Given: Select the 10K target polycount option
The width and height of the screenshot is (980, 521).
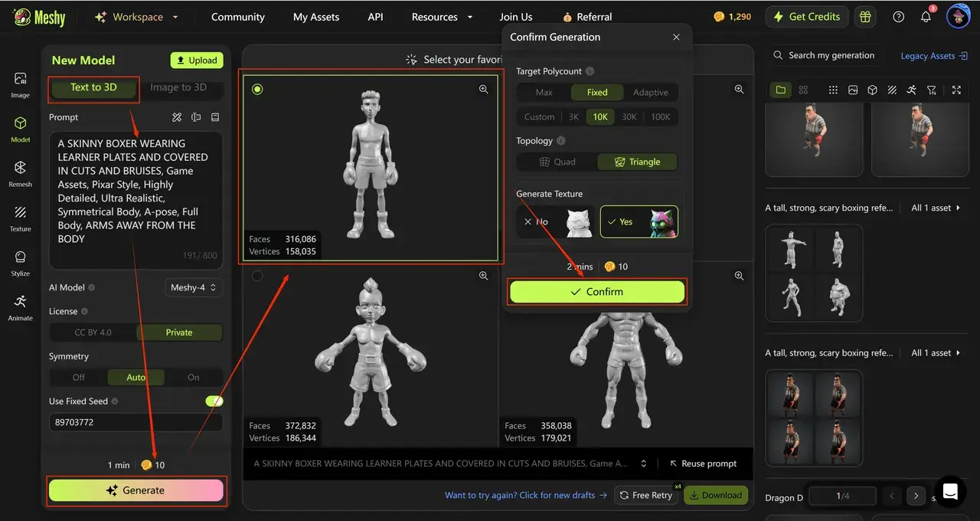Looking at the screenshot, I should [x=600, y=116].
